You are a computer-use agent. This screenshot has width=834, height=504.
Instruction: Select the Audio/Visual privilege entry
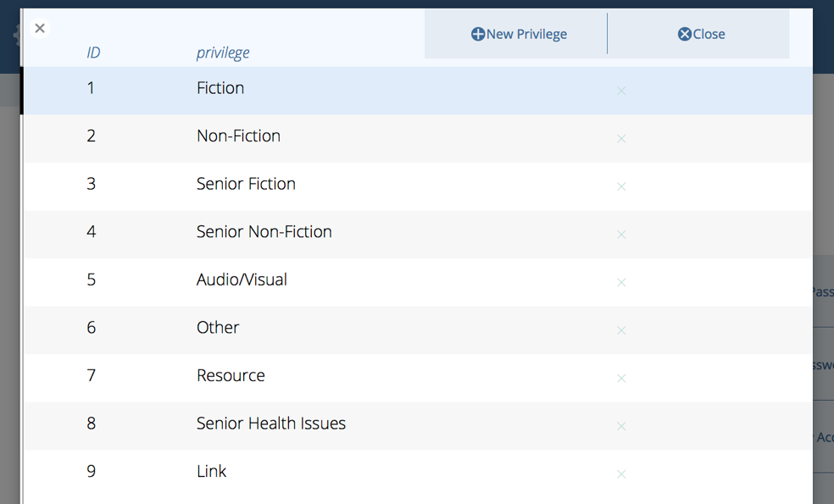pos(242,280)
